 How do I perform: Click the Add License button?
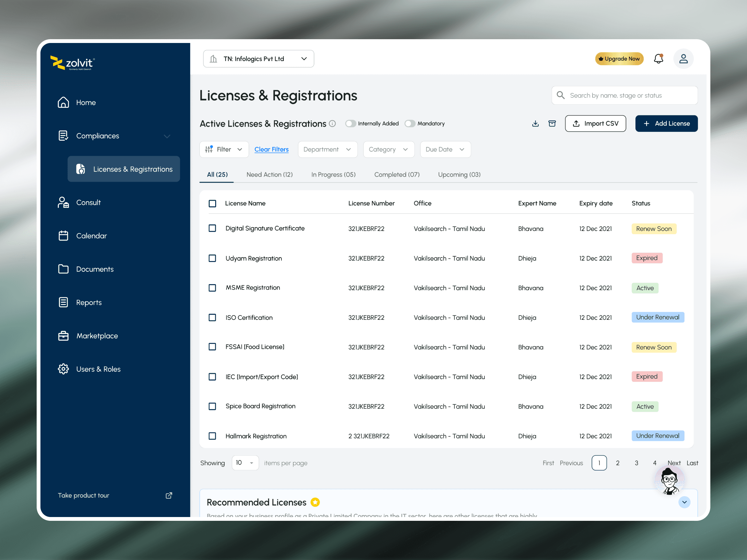coord(666,124)
